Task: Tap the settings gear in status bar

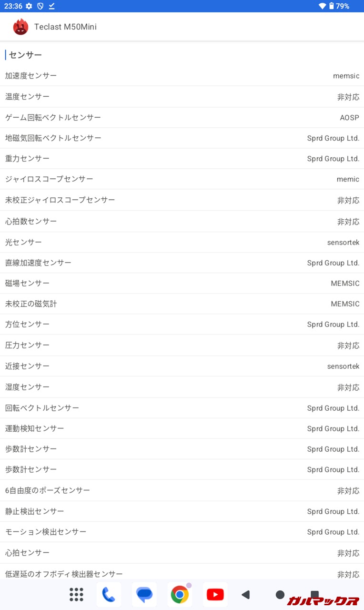Action: click(x=29, y=6)
